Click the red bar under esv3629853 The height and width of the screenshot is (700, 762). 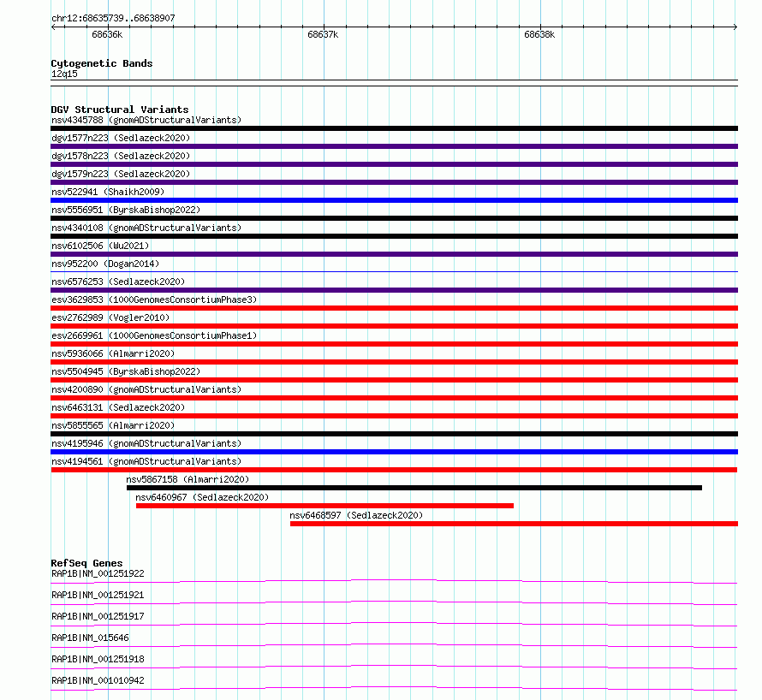394,308
